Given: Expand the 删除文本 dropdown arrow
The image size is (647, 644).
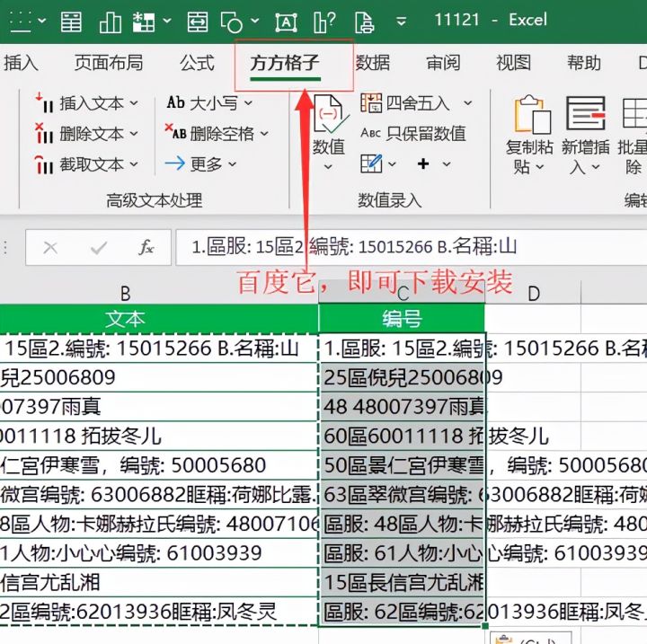Looking at the screenshot, I should [134, 133].
